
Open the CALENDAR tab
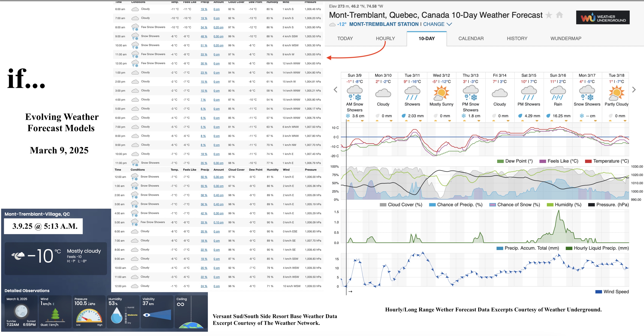(471, 38)
